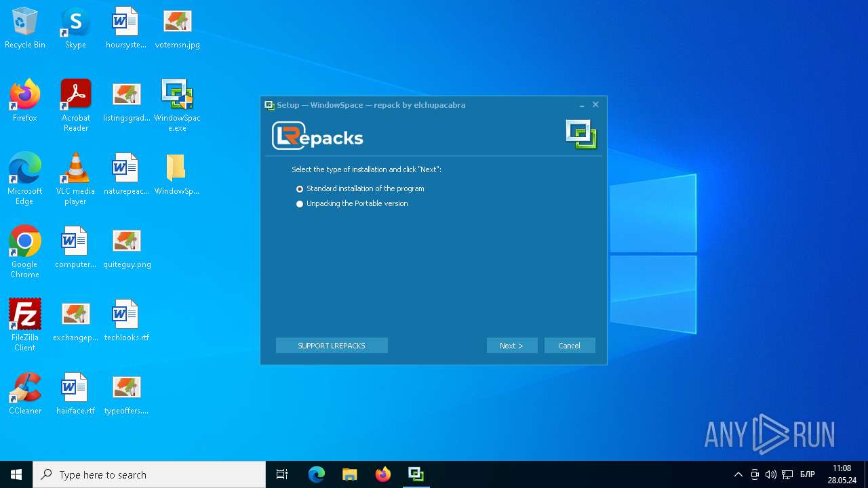Select the Microsoft Edge desktop shortcut
Viewport: 868px width, 488px height.
25,179
